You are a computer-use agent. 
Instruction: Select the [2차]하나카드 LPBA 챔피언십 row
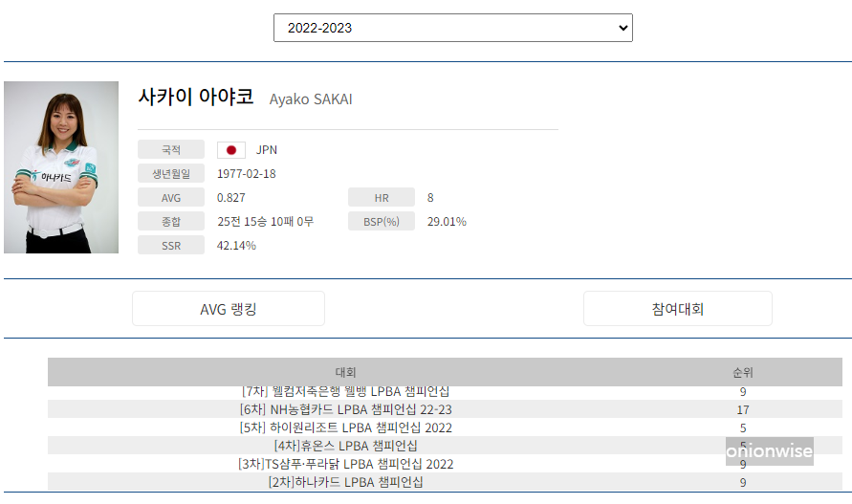click(445, 482)
